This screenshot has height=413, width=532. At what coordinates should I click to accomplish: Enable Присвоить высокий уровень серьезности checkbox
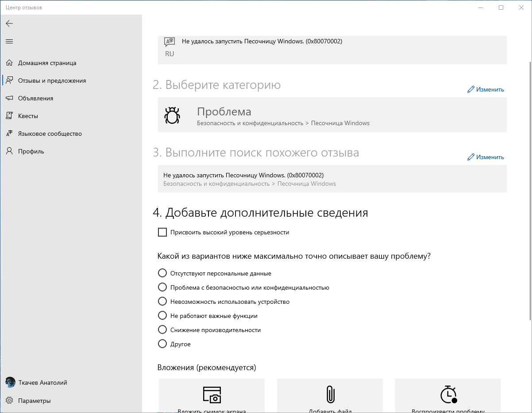[162, 232]
